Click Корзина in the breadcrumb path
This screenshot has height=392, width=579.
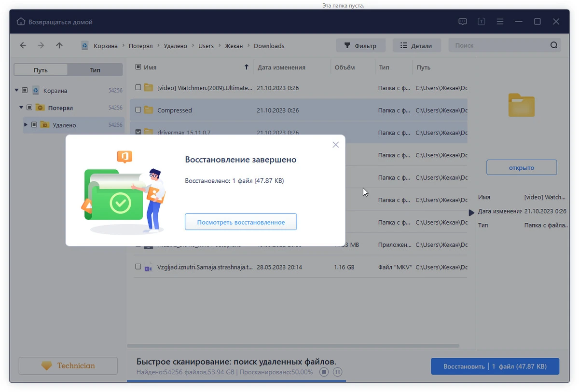tap(105, 46)
